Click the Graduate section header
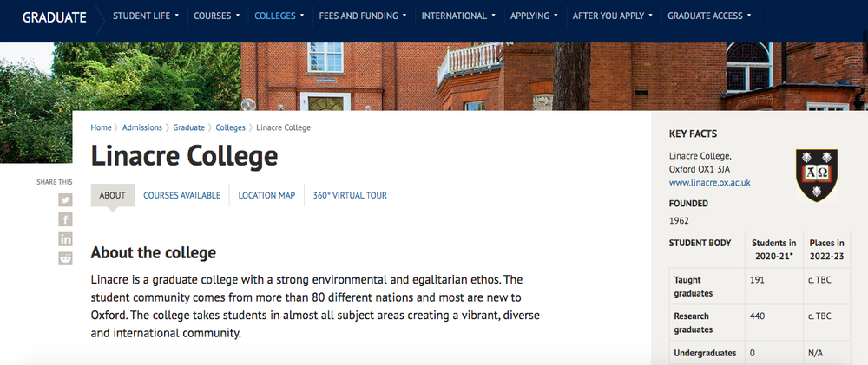 54,16
